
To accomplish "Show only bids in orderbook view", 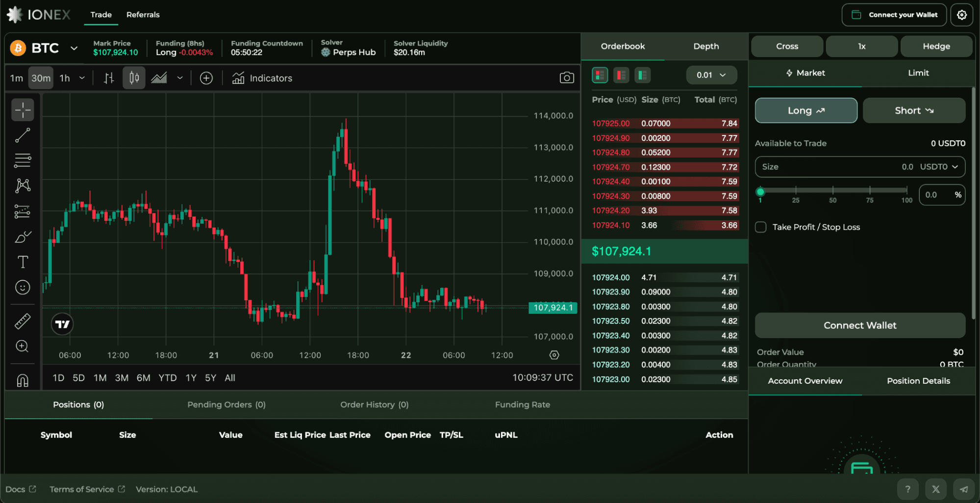I will click(x=642, y=75).
